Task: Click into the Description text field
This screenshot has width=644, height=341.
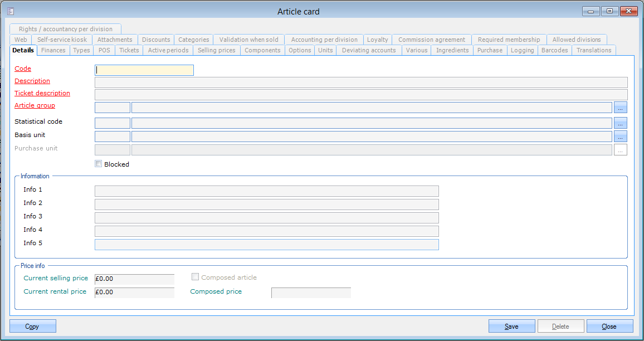Action: click(361, 82)
